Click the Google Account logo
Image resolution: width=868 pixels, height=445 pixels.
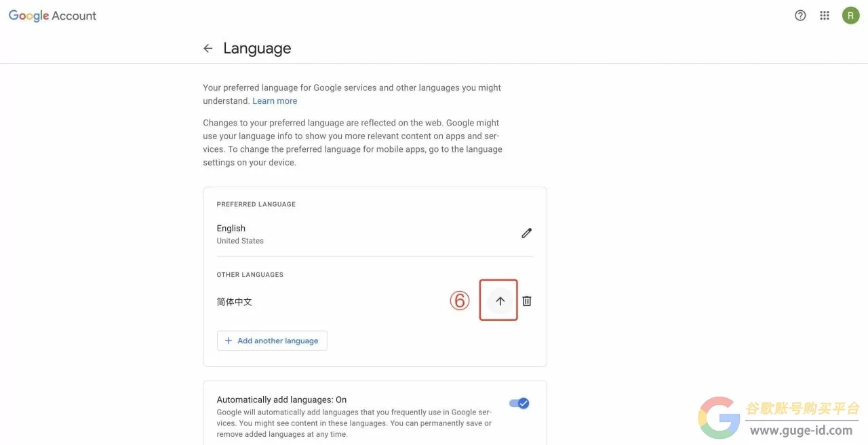click(x=52, y=16)
